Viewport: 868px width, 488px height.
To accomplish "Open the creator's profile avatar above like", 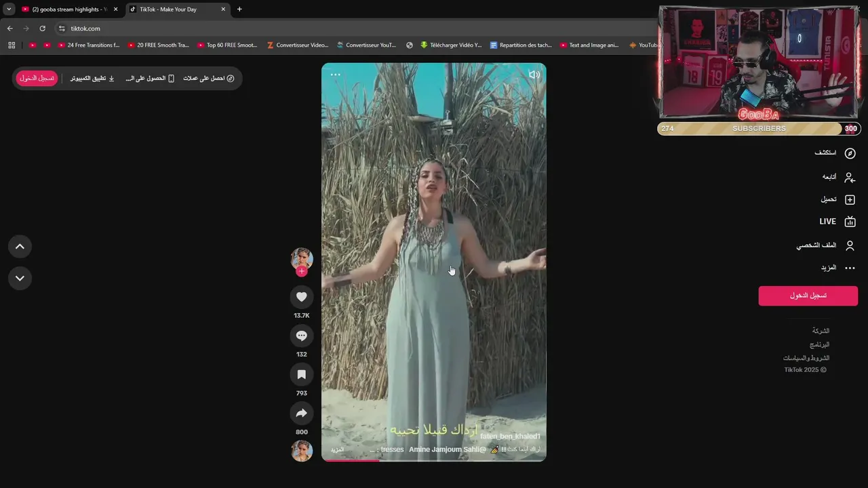I will pos(302,258).
